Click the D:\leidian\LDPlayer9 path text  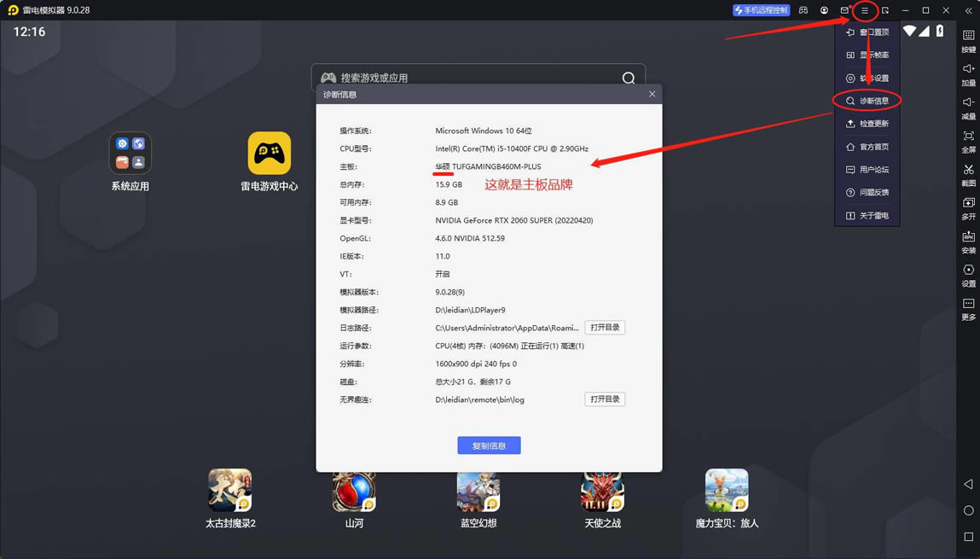pos(470,310)
